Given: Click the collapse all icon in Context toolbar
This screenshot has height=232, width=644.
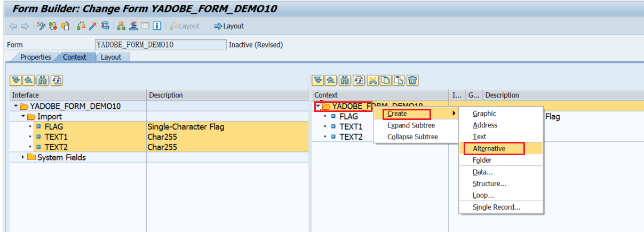Looking at the screenshot, I should coord(331,81).
